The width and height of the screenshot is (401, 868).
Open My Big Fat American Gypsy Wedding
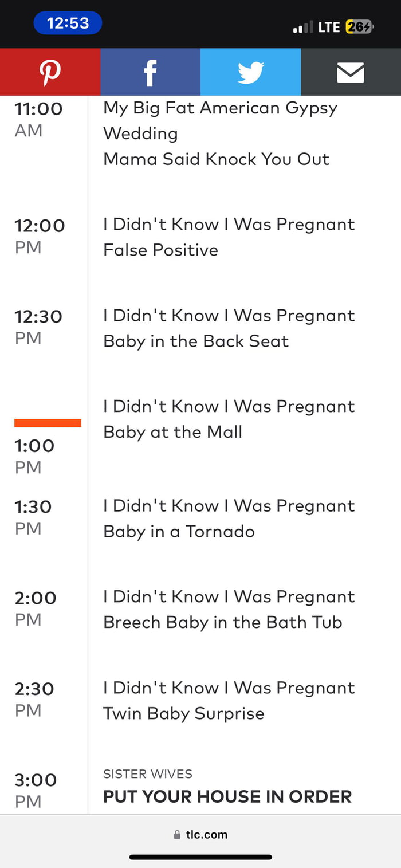tap(220, 120)
